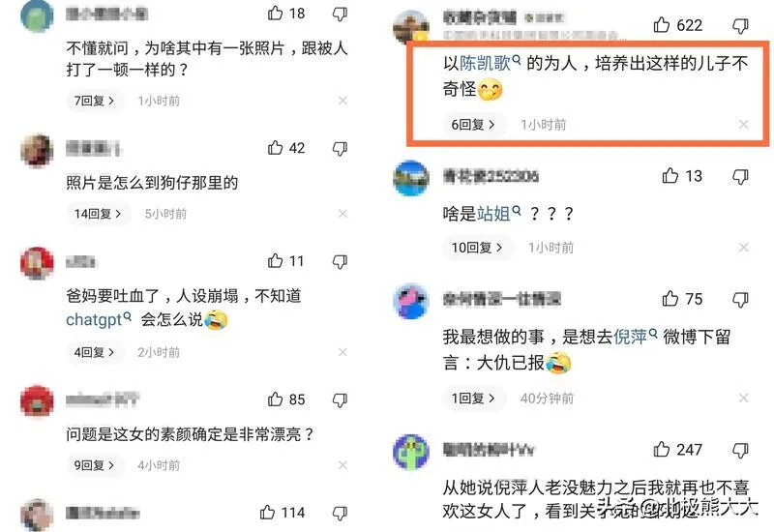Open the 9回复 reply thread
This screenshot has height=532, width=774.
click(x=94, y=465)
